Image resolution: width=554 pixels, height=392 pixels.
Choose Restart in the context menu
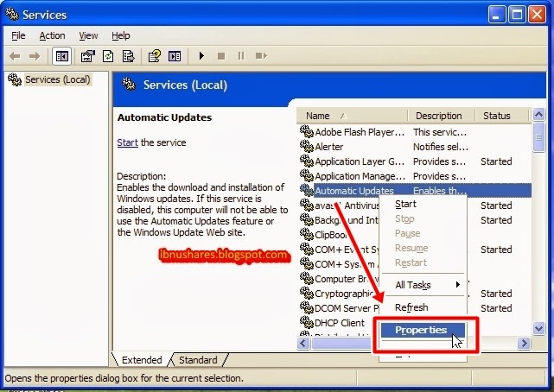[423, 262]
